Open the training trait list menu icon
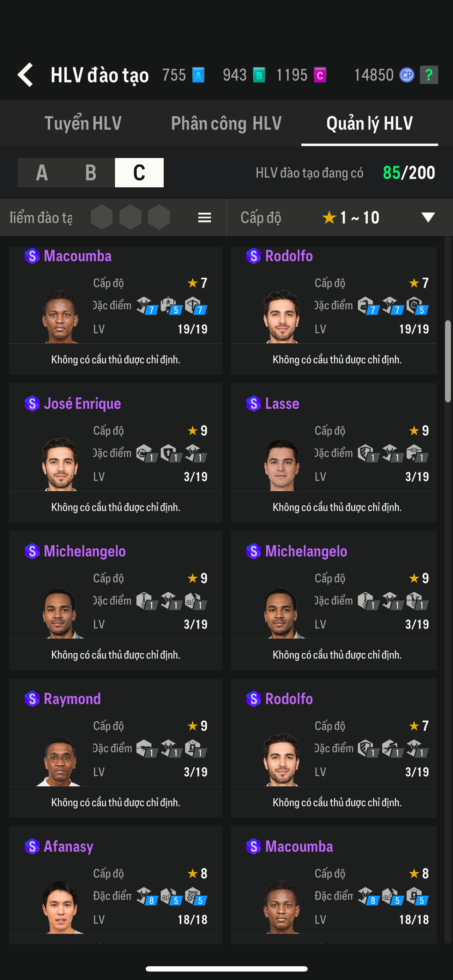453x980 pixels. [x=204, y=218]
